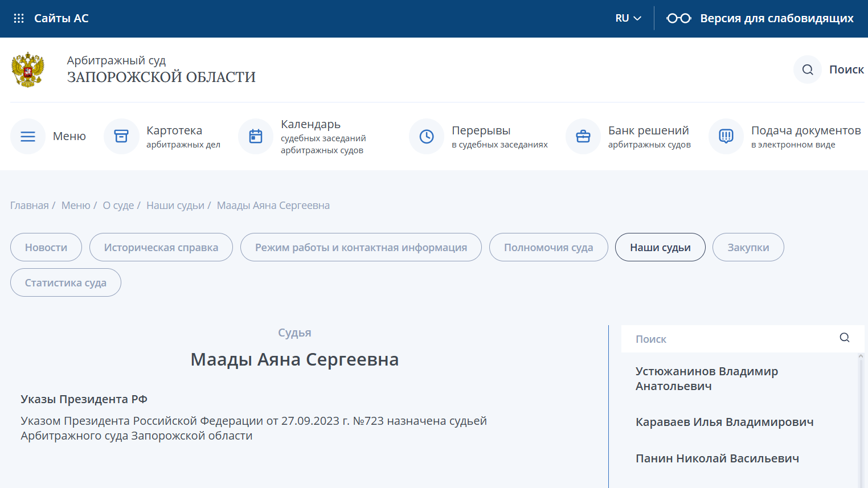Open the Полномочия суда tab
The height and width of the screenshot is (488, 868).
coord(548,247)
